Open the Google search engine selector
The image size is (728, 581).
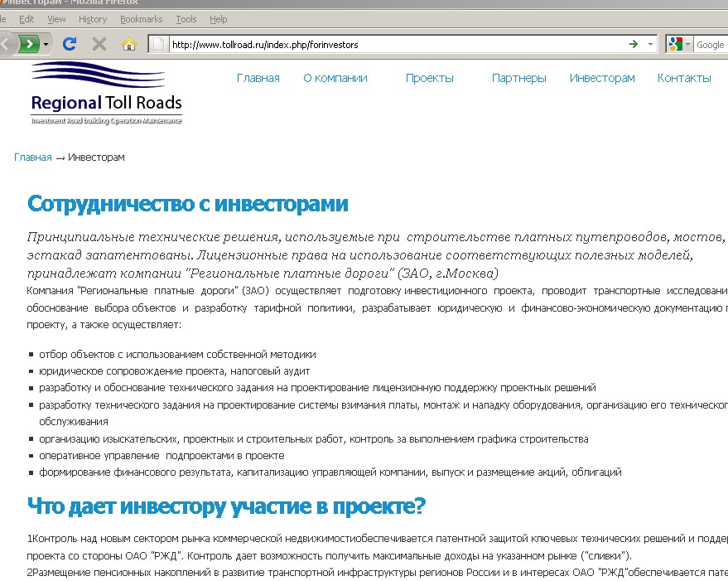(x=679, y=45)
